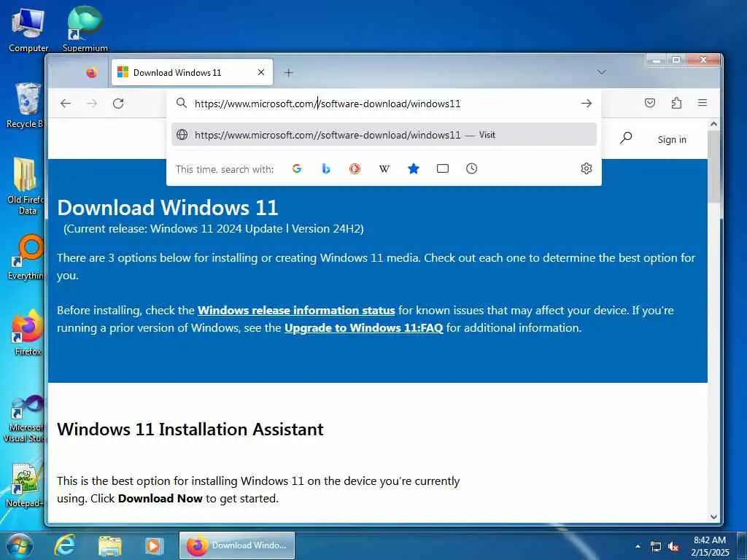Click the network tray icon
This screenshot has width=747, height=560.
pyautogui.click(x=656, y=547)
